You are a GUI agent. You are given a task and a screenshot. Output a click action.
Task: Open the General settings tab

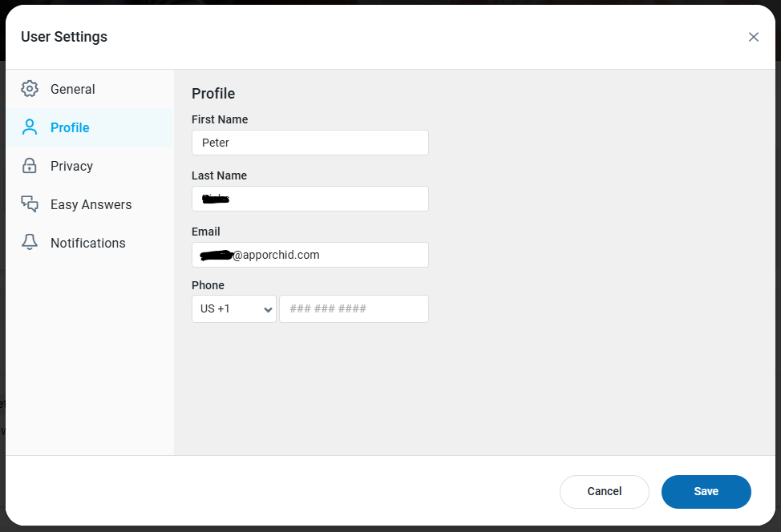pos(73,89)
